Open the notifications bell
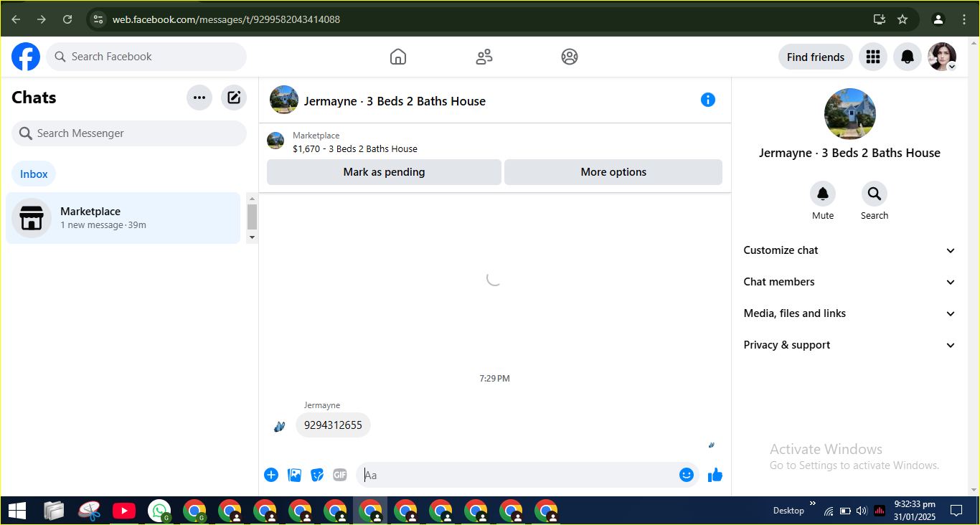This screenshot has width=980, height=525. coord(908,57)
